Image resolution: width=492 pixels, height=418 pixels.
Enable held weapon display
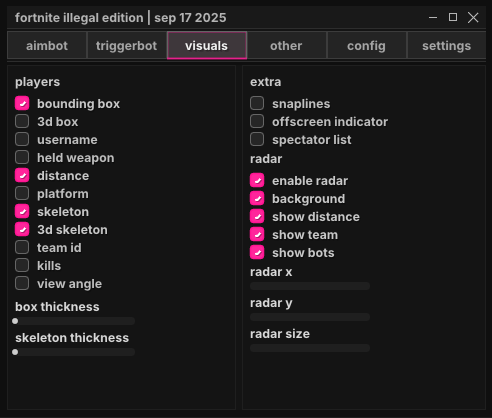pyautogui.click(x=22, y=157)
